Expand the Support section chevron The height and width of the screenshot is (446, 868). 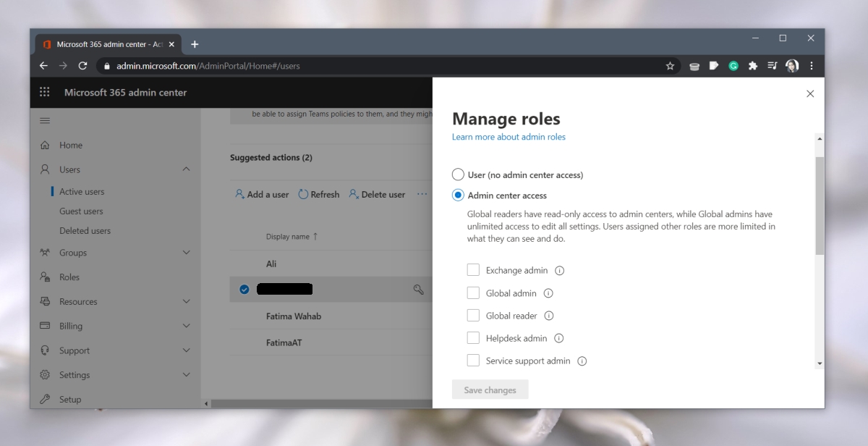click(x=186, y=350)
